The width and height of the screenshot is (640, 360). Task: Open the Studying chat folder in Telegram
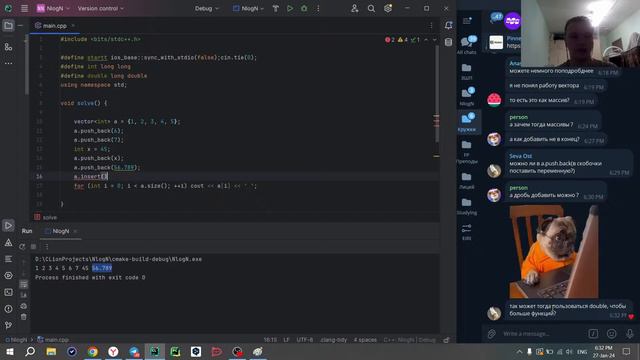click(x=467, y=206)
